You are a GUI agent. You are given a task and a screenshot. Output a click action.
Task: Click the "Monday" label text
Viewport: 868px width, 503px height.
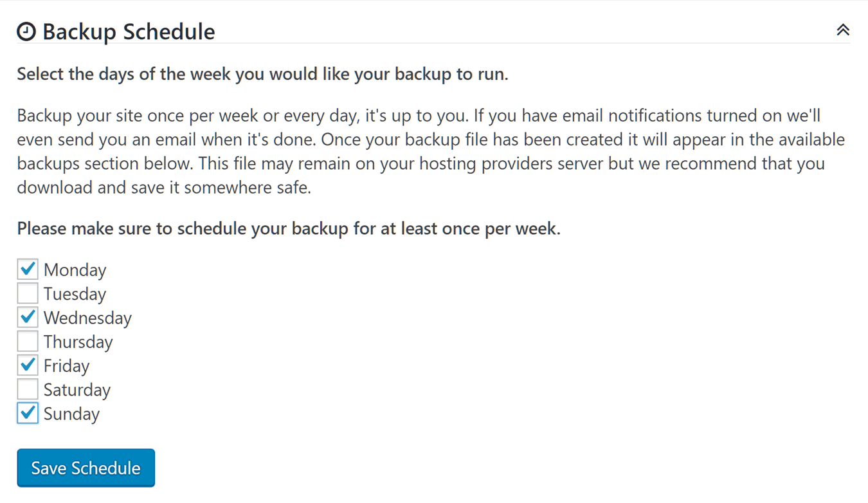75,270
